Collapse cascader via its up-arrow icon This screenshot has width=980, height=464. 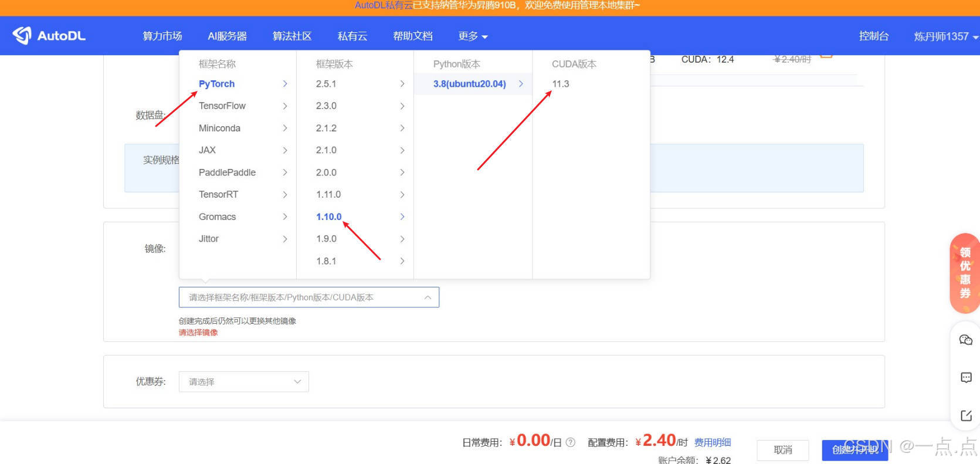(x=428, y=297)
